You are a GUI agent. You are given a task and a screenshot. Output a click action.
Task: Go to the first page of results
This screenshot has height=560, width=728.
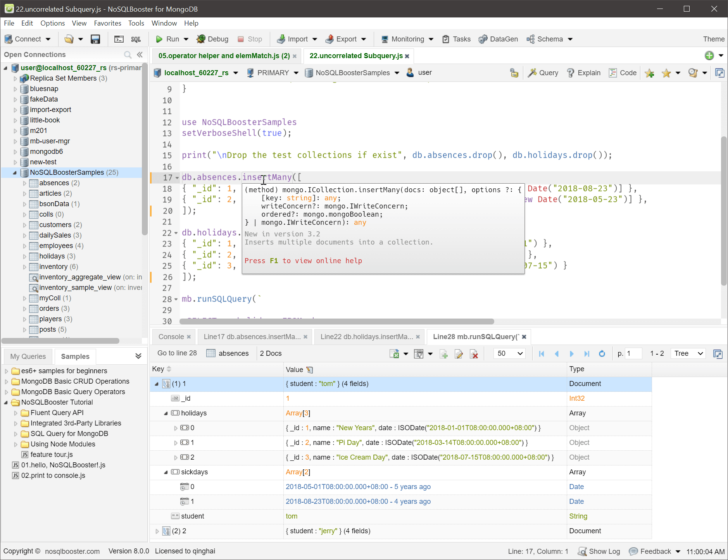pos(542,353)
